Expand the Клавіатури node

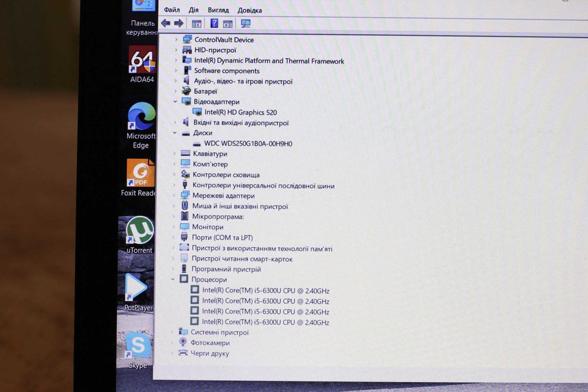tap(175, 153)
